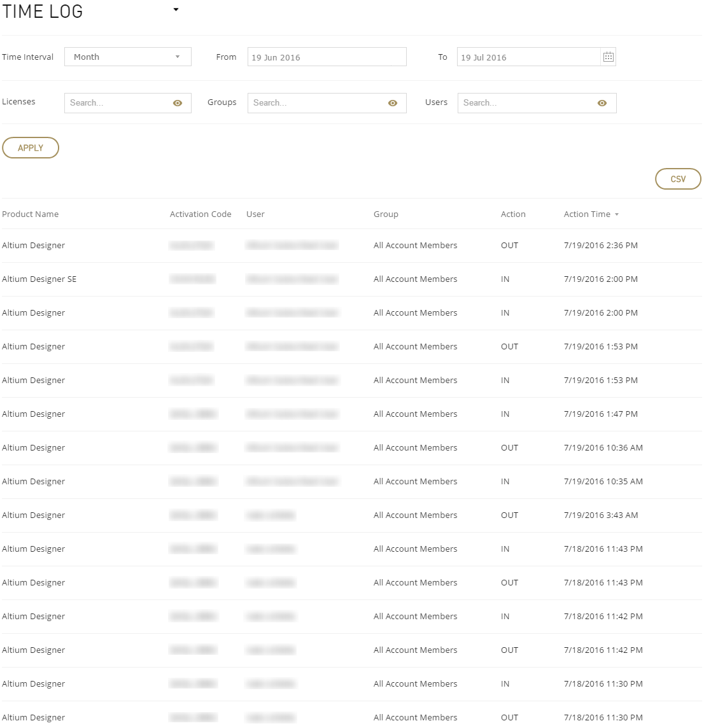Screen dimensions: 704x728
Task: Open the Time Interval Month dropdown
Action: pos(127,57)
